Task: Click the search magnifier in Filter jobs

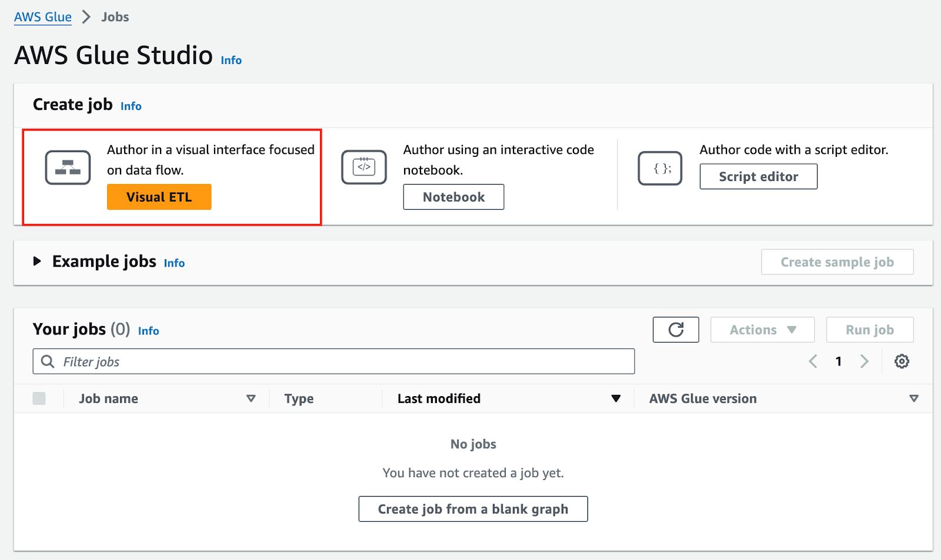Action: (48, 361)
